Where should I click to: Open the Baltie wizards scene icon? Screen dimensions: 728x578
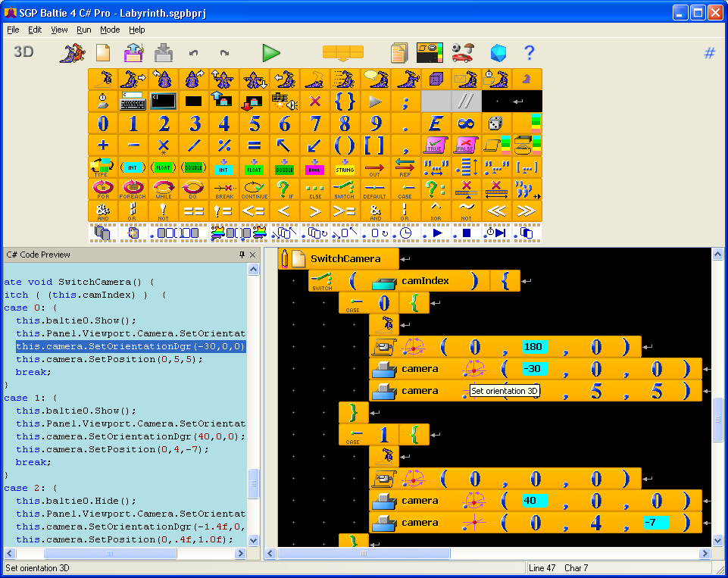point(73,52)
